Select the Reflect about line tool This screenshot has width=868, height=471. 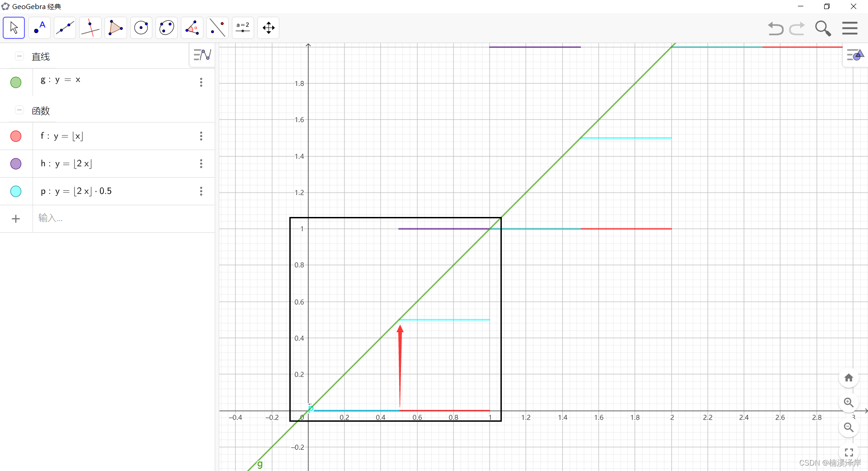(217, 28)
